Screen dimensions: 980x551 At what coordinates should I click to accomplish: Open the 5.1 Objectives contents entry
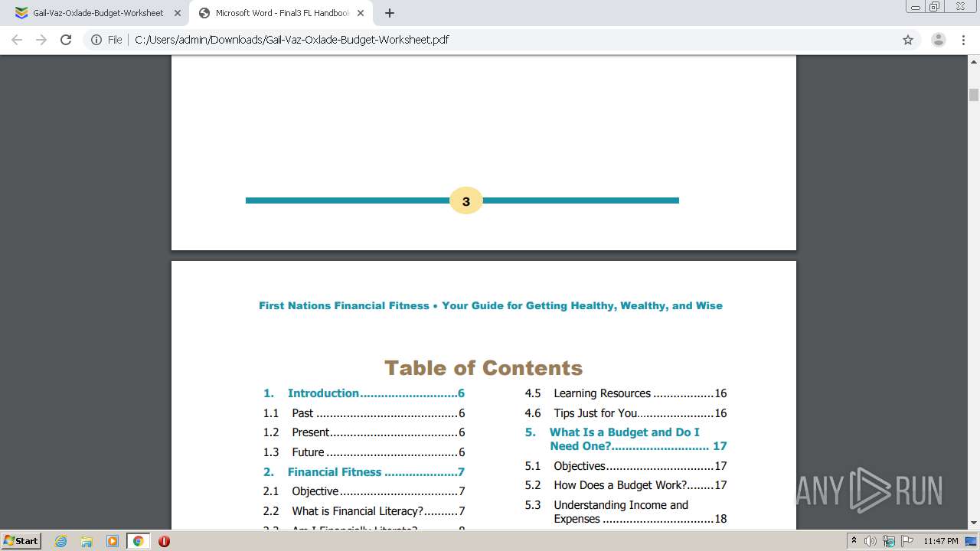[626, 466]
